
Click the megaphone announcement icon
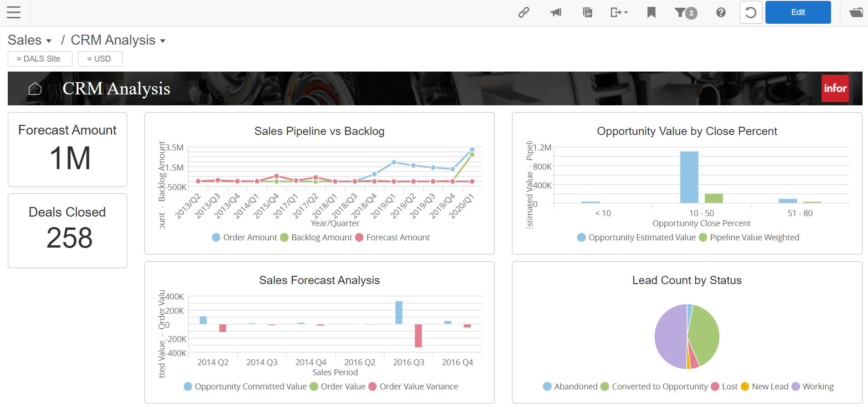[x=556, y=12]
